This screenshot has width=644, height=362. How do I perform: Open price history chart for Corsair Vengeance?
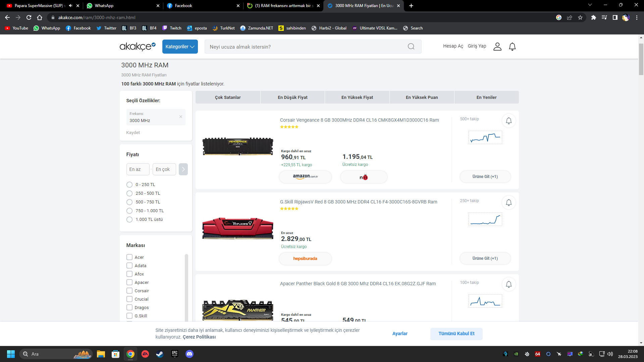pyautogui.click(x=485, y=137)
